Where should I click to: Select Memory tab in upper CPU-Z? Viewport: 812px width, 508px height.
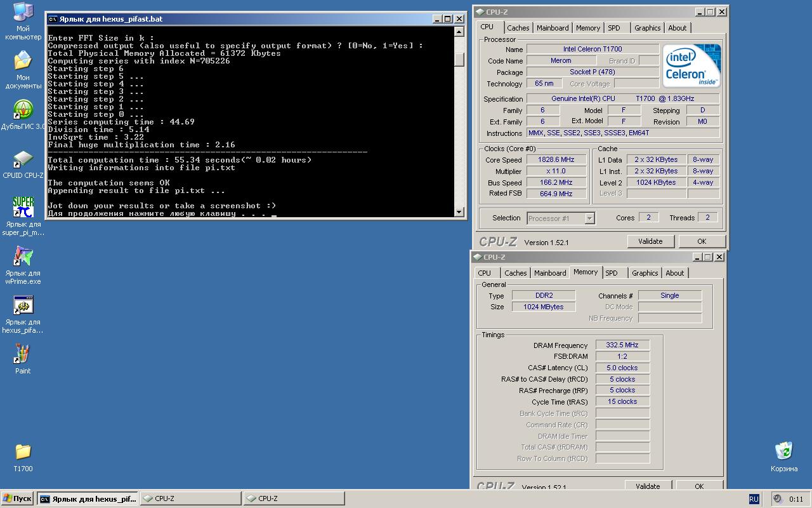click(x=588, y=28)
